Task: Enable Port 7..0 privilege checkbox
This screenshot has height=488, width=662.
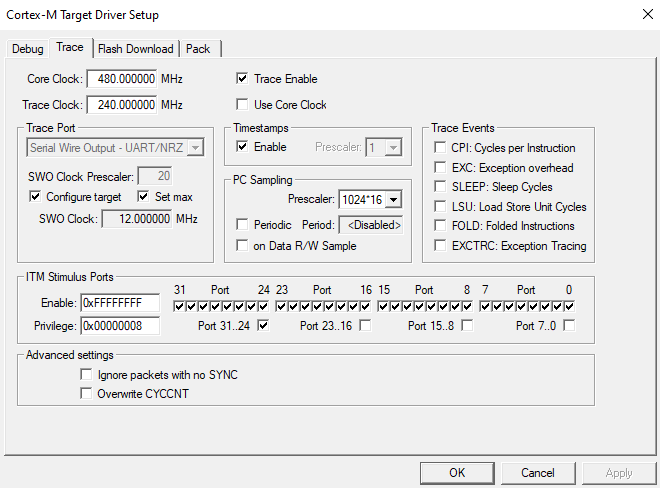Action: point(570,325)
